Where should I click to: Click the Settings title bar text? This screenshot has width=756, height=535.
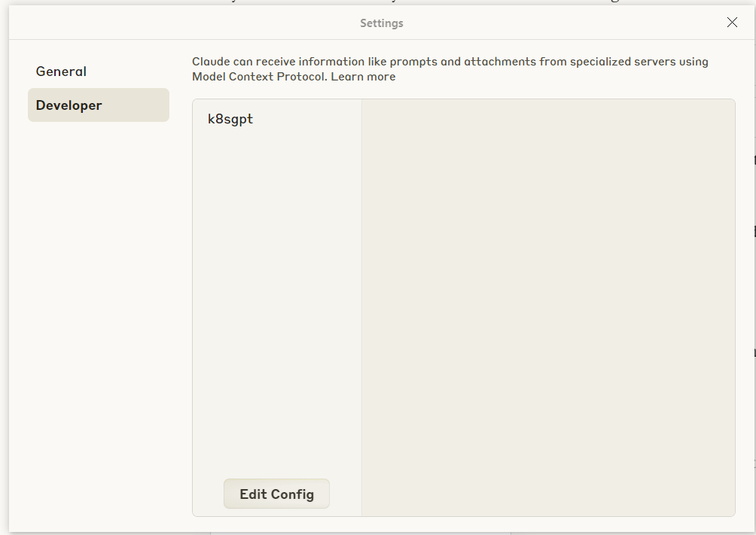pos(382,23)
